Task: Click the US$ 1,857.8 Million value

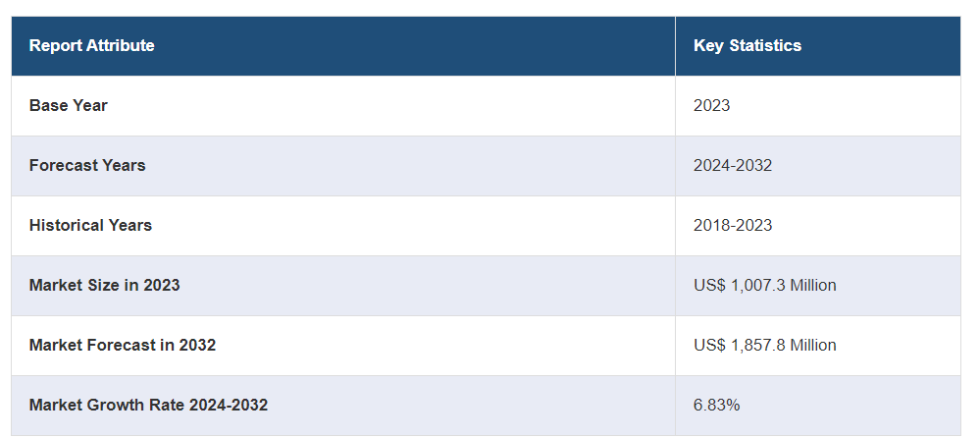Action: pyautogui.click(x=764, y=345)
